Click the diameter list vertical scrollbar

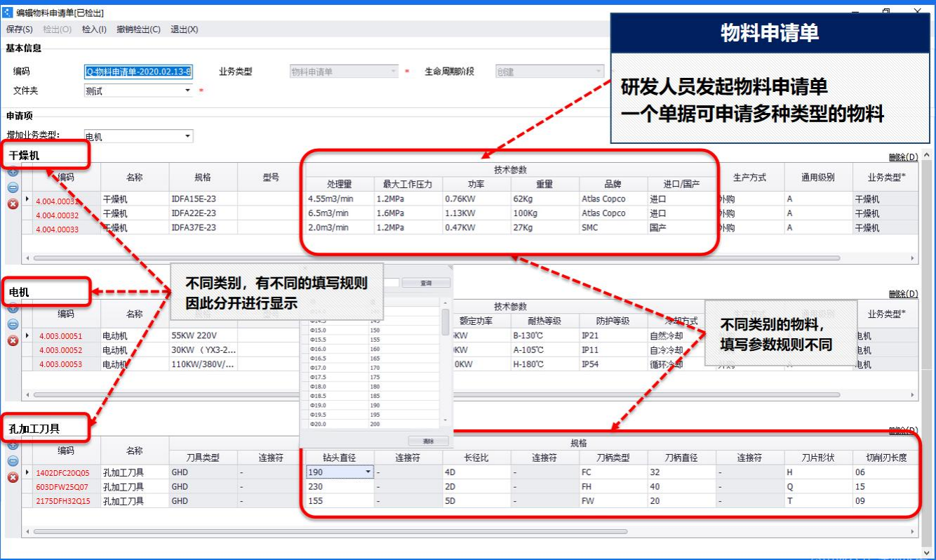coord(446,323)
